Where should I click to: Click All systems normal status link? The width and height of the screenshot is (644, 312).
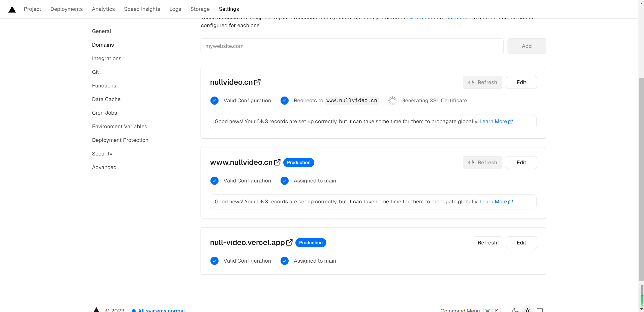point(161,310)
